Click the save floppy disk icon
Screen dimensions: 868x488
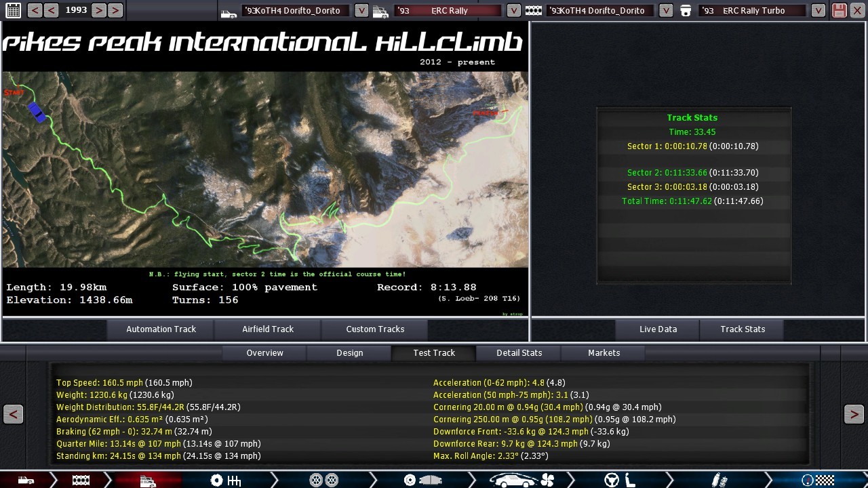[839, 10]
